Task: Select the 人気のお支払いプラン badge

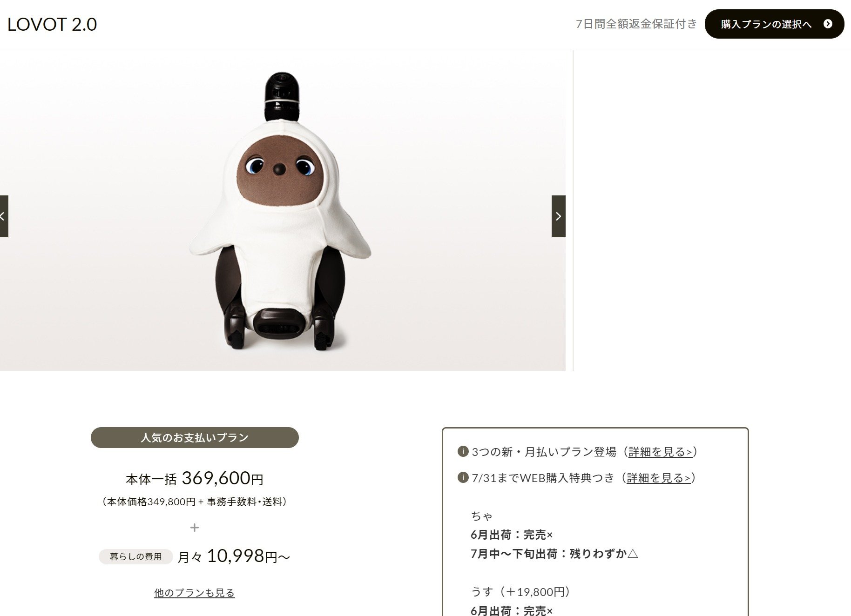Action: click(x=195, y=437)
